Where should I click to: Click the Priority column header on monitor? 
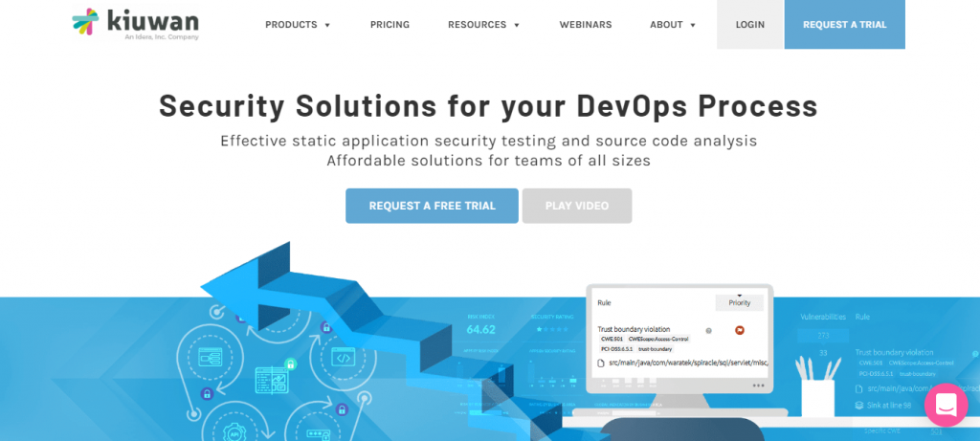(x=740, y=303)
